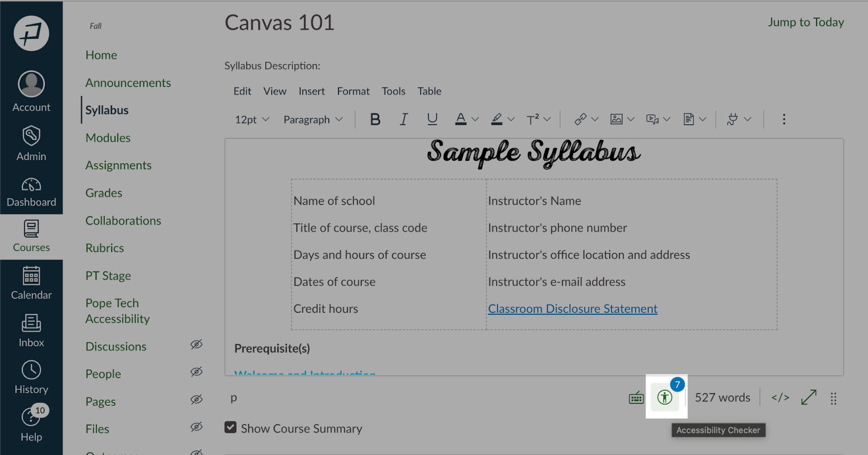This screenshot has height=455, width=868.
Task: Expand the editor to fullscreen
Action: (809, 398)
